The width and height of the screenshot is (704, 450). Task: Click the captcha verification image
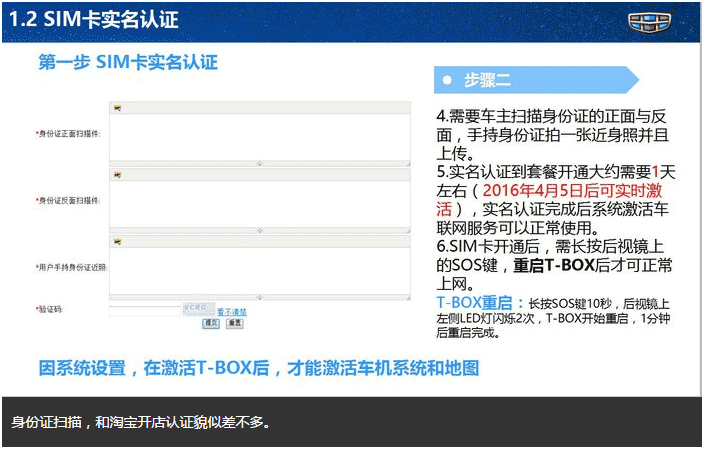click(197, 310)
